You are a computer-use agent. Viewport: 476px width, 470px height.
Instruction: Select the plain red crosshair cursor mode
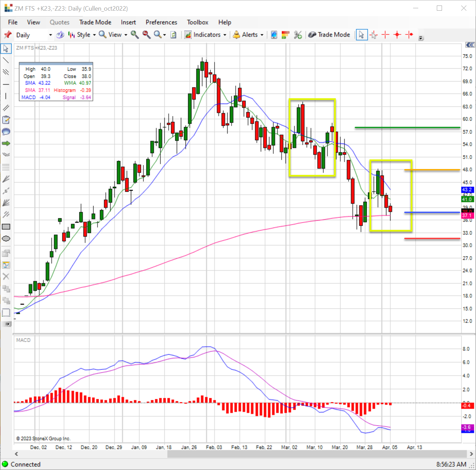pyautogui.click(x=385, y=35)
